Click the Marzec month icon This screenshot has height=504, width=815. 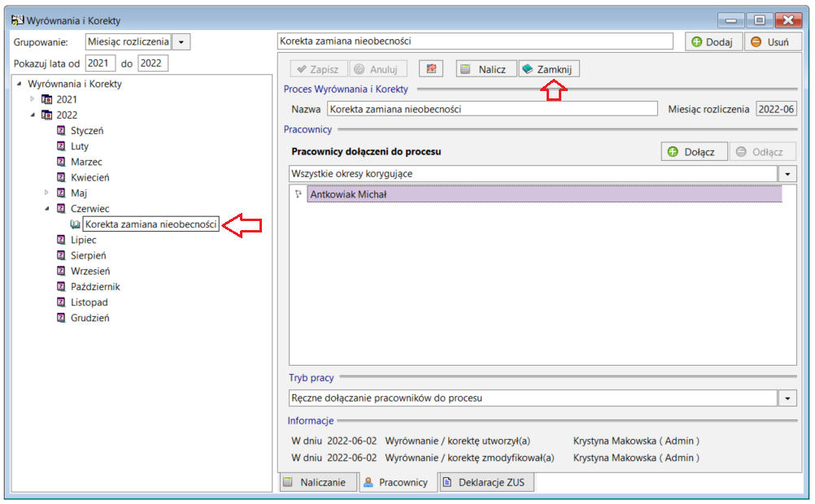[x=61, y=162]
